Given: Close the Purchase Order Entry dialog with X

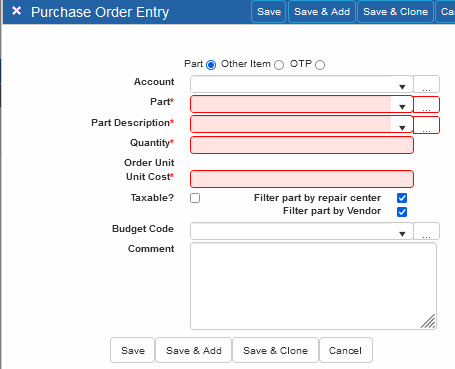Looking at the screenshot, I should click(x=16, y=11).
